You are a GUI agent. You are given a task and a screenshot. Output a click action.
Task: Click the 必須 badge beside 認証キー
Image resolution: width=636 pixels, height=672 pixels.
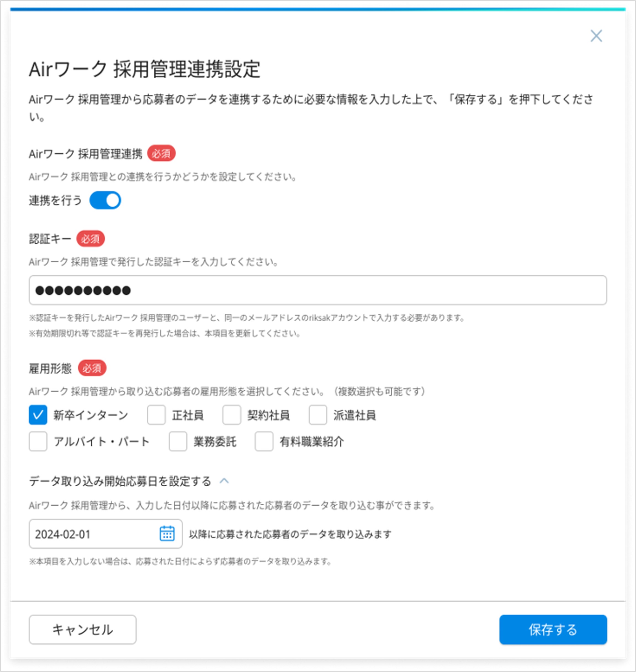click(91, 239)
